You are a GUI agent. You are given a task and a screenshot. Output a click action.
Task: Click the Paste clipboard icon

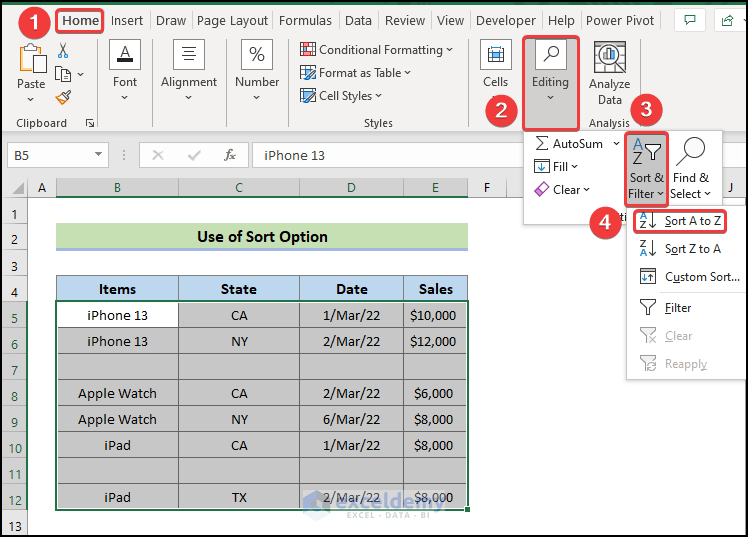click(32, 58)
